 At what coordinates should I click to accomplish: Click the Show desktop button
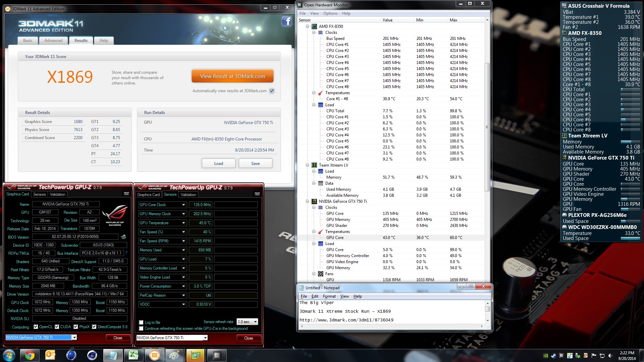click(641, 355)
